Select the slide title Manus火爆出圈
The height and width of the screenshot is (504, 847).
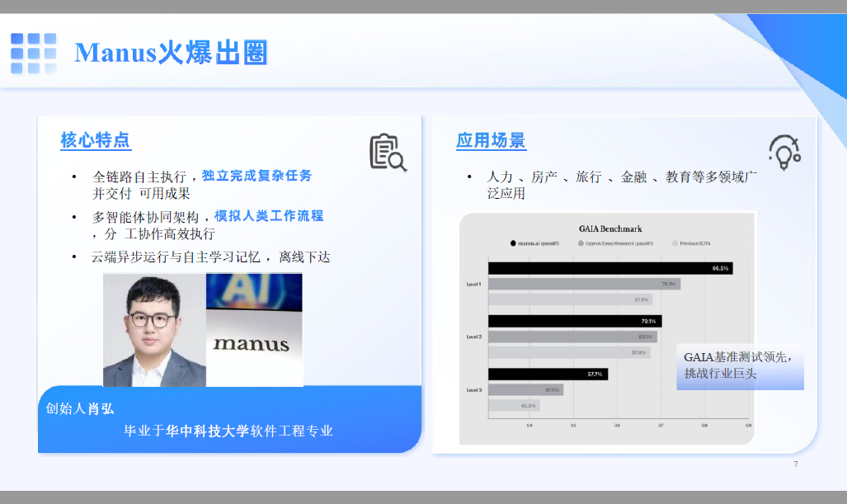click(x=171, y=53)
